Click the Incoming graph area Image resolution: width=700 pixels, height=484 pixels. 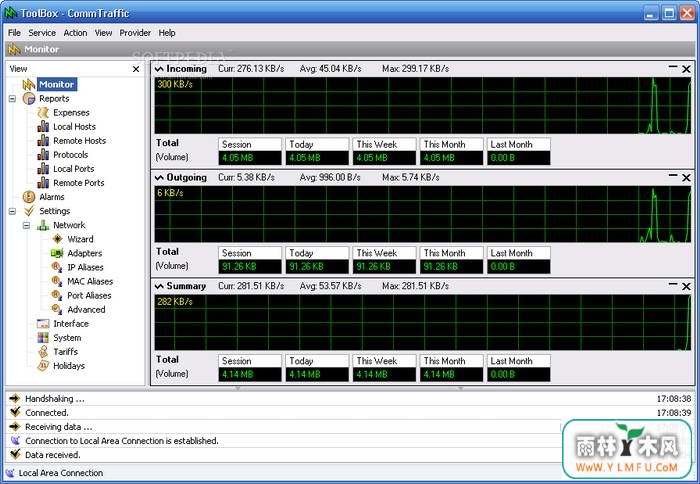click(x=422, y=105)
